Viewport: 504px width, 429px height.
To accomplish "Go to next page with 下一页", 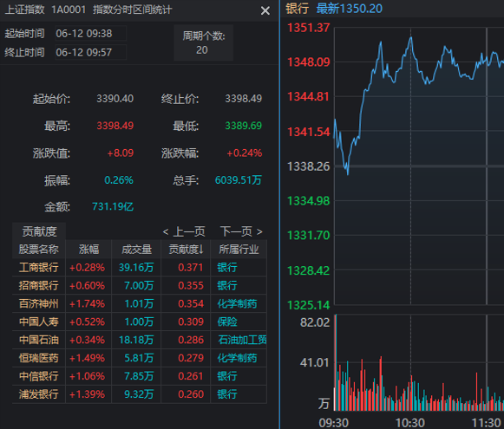I will 241,231.
